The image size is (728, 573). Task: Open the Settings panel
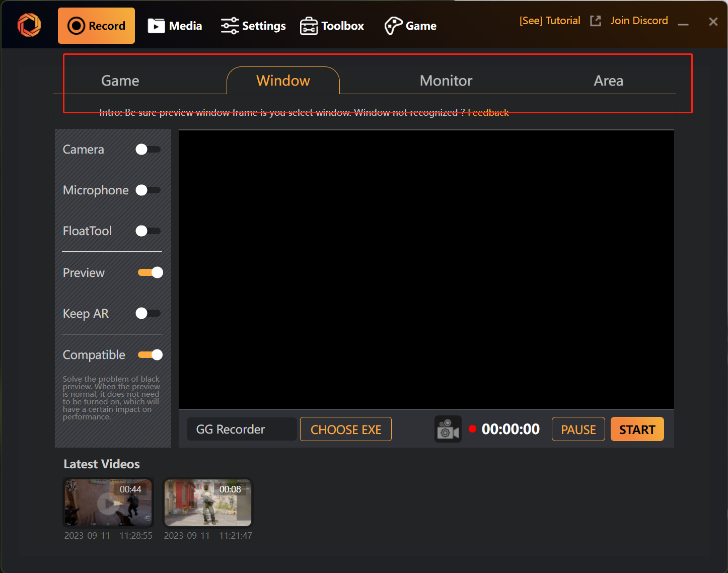(x=253, y=26)
